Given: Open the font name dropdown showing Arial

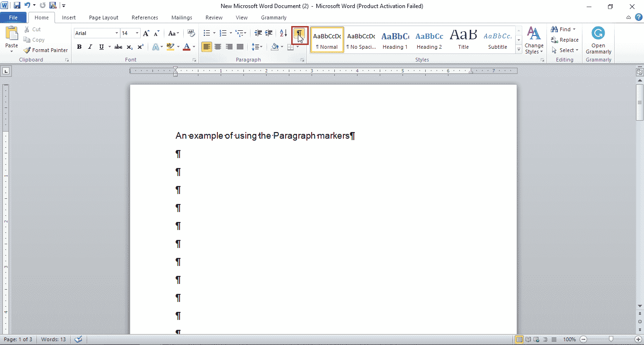Looking at the screenshot, I should 116,33.
